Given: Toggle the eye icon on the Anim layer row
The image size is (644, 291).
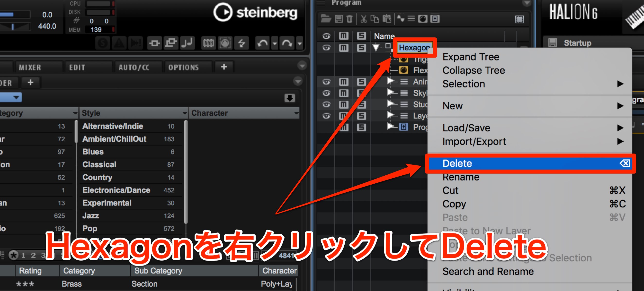Looking at the screenshot, I should [x=326, y=82].
